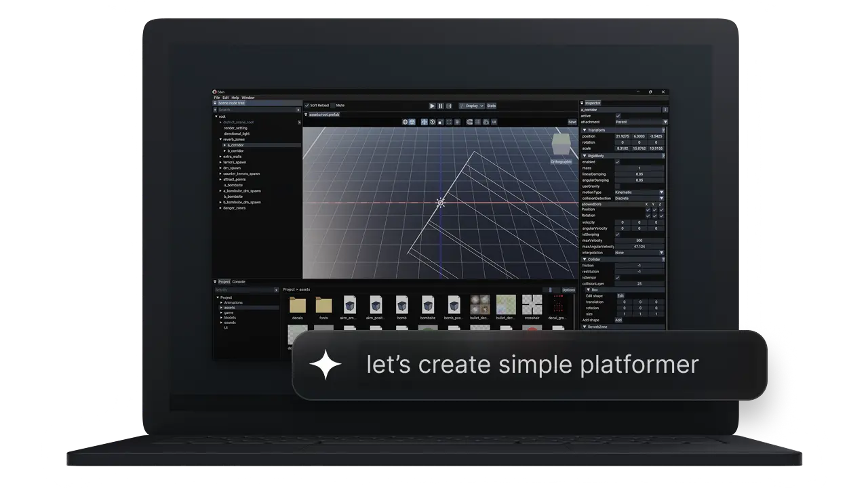Viewport: 868px width, 488px height.
Task: Open the motionType Kinematic dropdown
Action: (639, 192)
